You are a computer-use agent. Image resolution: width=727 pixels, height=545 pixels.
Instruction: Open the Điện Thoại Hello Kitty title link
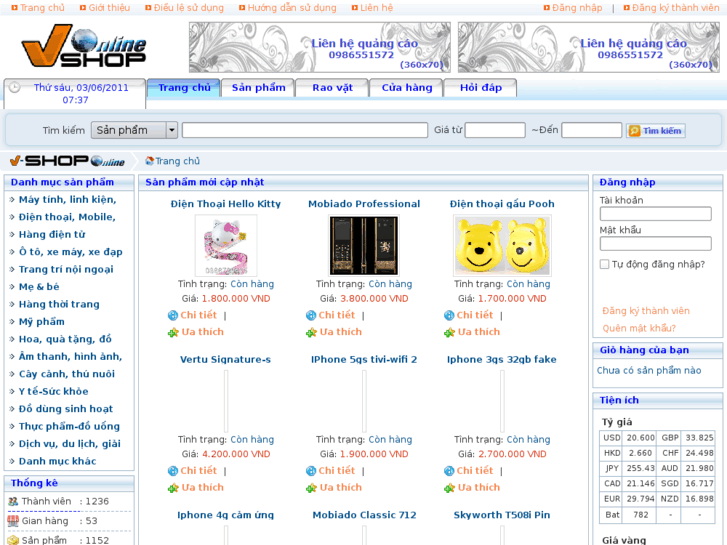click(226, 204)
